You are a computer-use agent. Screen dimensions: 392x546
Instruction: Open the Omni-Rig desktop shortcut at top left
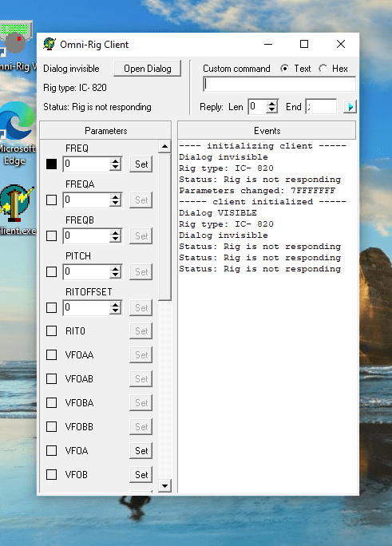point(16,46)
